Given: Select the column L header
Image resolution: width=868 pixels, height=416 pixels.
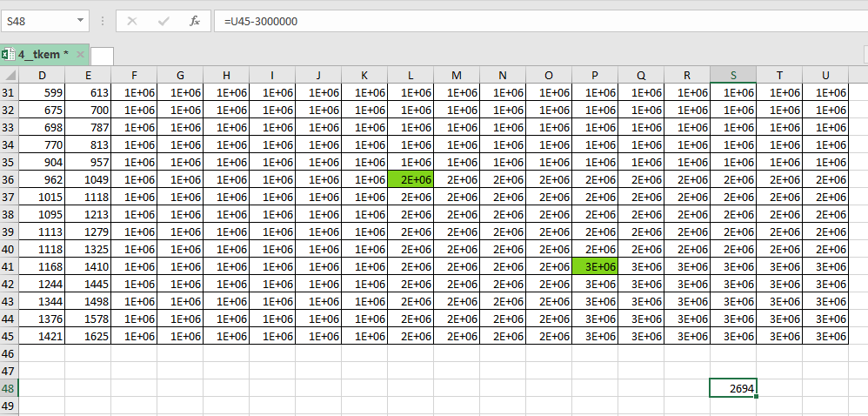Looking at the screenshot, I should click(x=411, y=75).
